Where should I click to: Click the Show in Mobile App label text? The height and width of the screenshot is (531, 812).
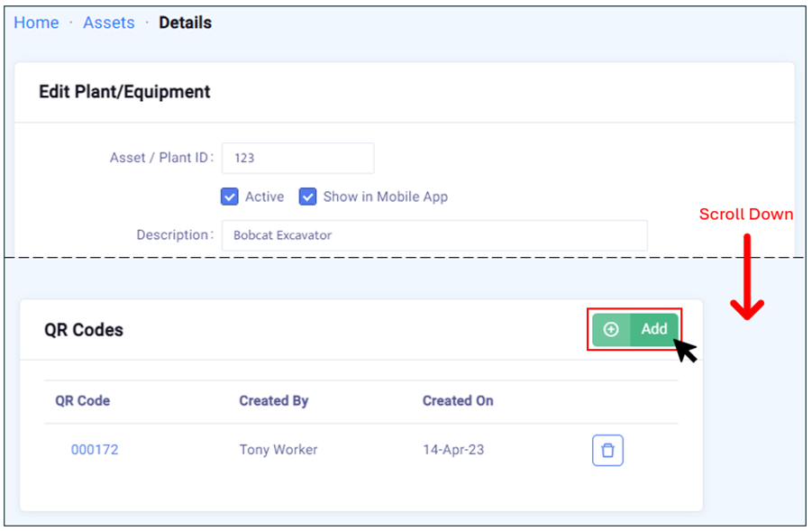coord(385,197)
